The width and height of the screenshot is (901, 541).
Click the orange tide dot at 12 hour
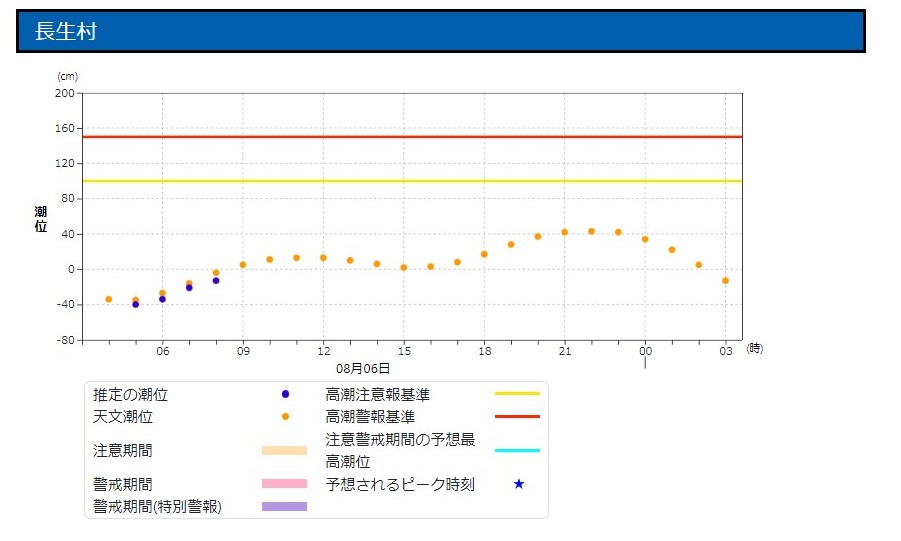pos(324,258)
